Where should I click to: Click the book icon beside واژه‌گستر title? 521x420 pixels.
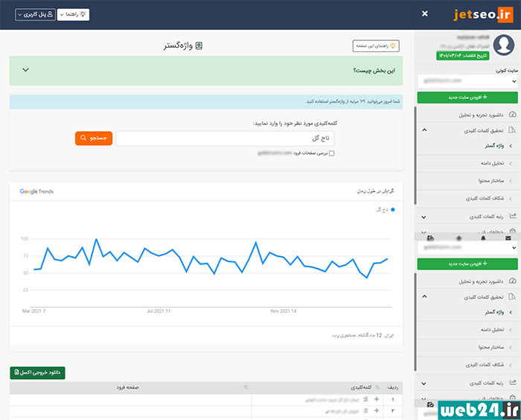pos(199,46)
